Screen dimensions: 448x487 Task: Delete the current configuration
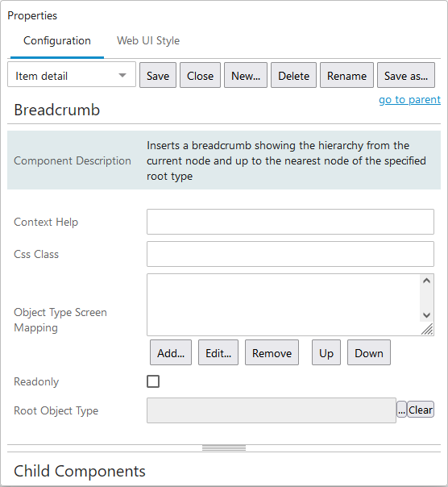point(293,75)
